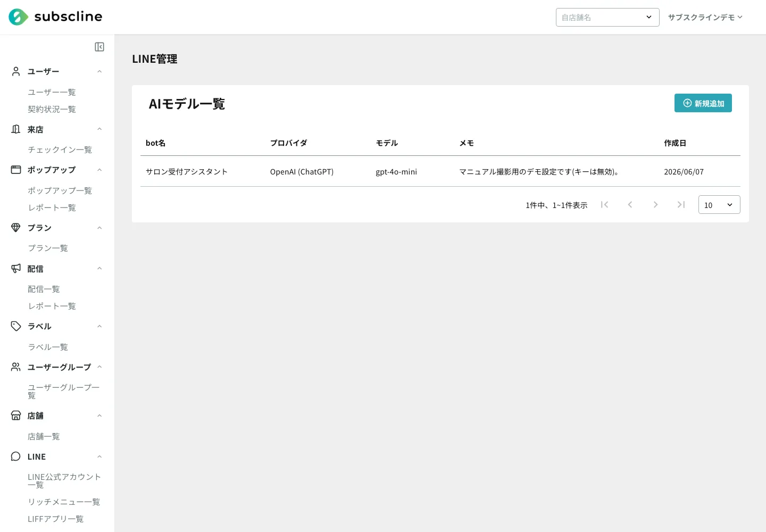Click the megaphone icon beside 配信
This screenshot has width=766, height=532.
16,269
